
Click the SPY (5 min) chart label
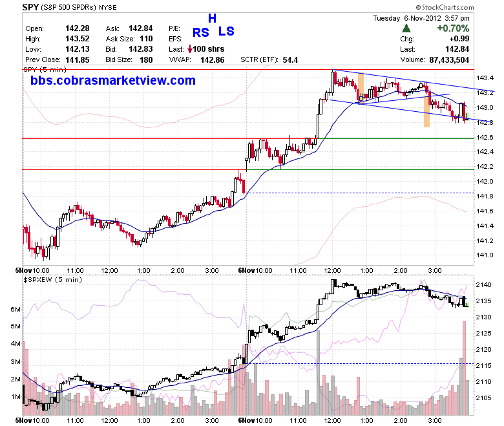45,69
